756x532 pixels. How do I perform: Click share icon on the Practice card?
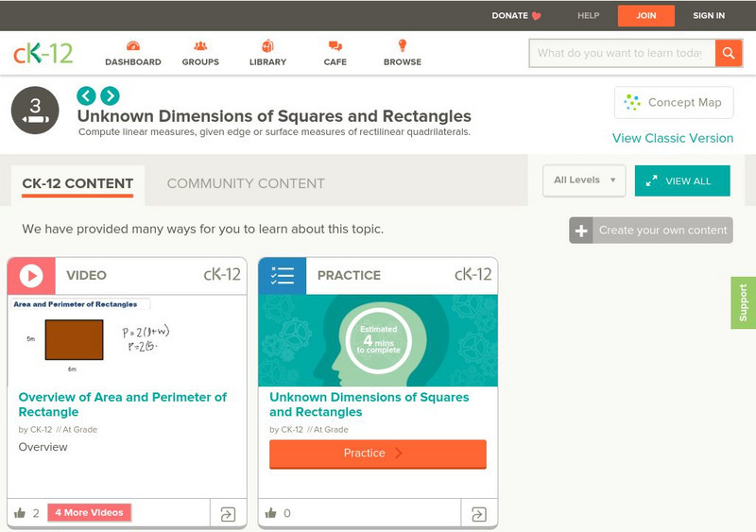(x=478, y=514)
